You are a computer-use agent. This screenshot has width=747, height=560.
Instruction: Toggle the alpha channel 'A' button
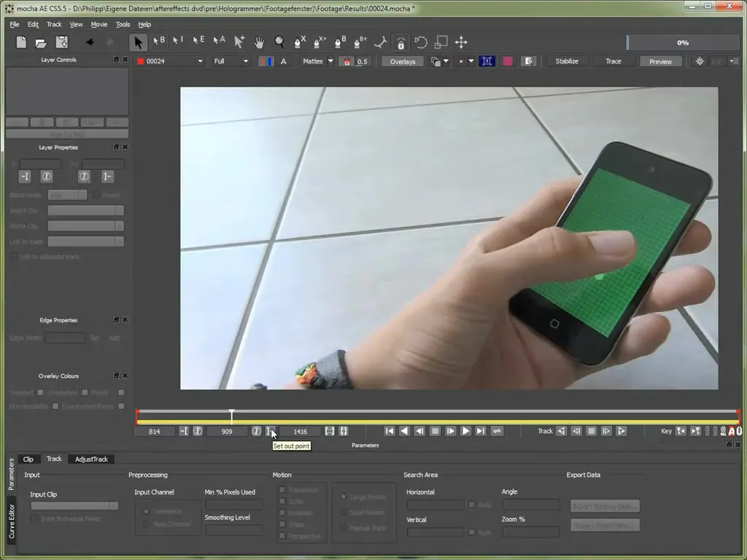tap(284, 61)
